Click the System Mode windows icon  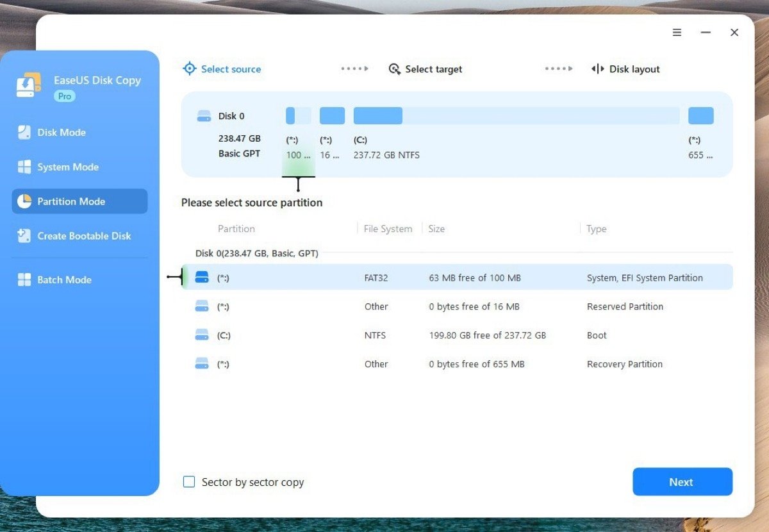(x=24, y=167)
